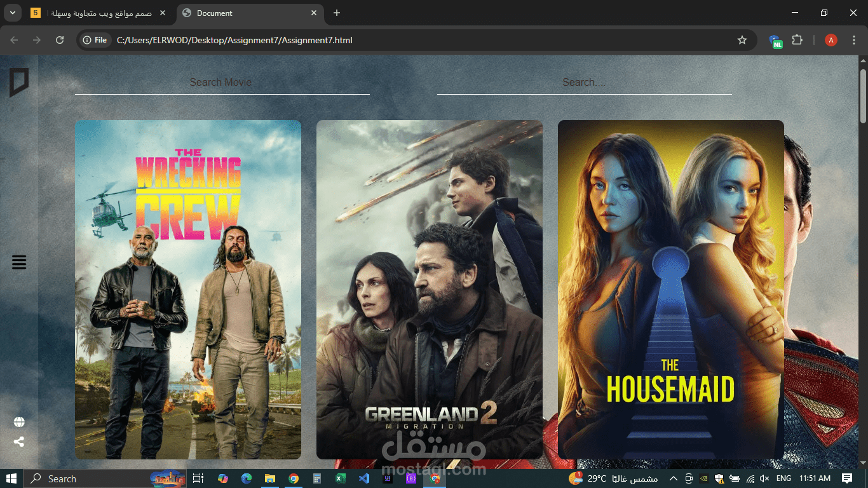Click the green translate extension icon

click(x=776, y=39)
